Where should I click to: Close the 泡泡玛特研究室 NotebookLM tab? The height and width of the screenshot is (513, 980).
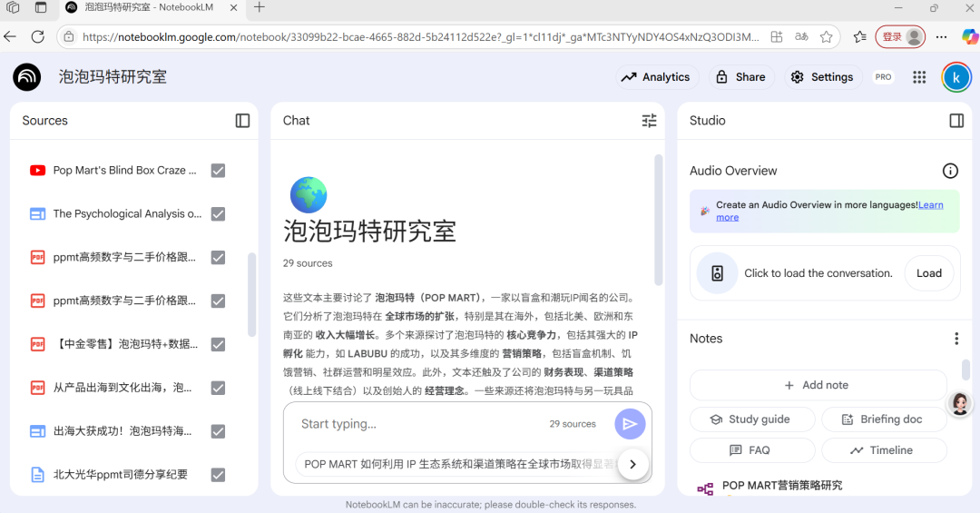click(x=233, y=7)
